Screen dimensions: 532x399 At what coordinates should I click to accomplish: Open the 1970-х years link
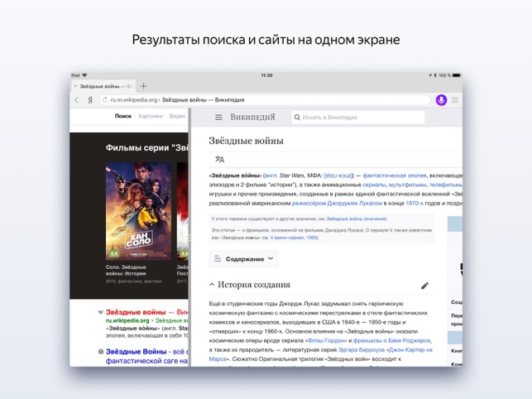click(x=415, y=203)
